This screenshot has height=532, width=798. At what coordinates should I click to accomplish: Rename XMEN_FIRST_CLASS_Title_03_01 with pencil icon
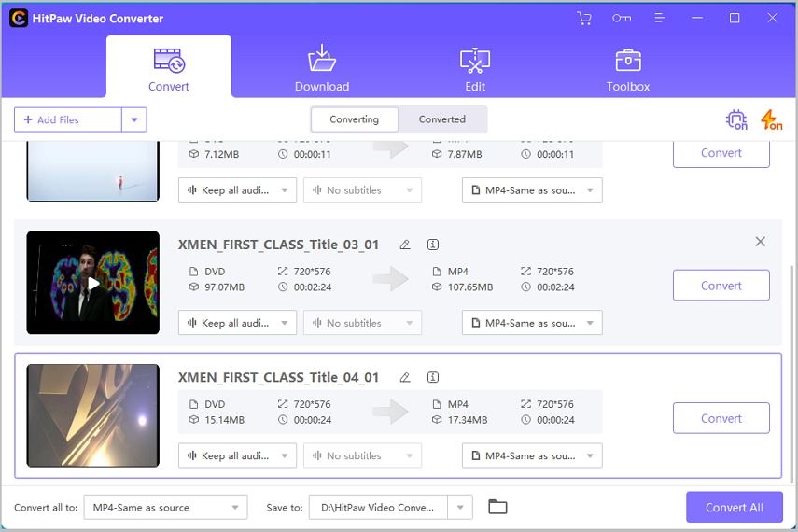click(x=405, y=245)
